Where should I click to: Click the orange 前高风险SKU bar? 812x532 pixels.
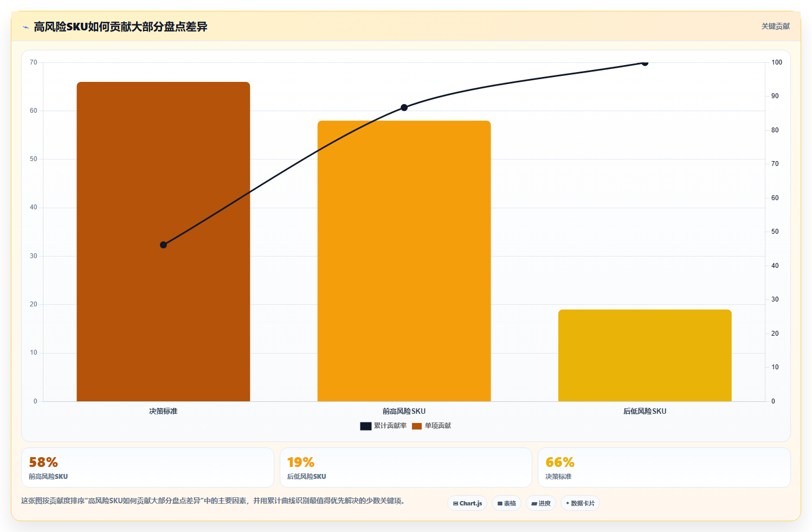pyautogui.click(x=404, y=261)
